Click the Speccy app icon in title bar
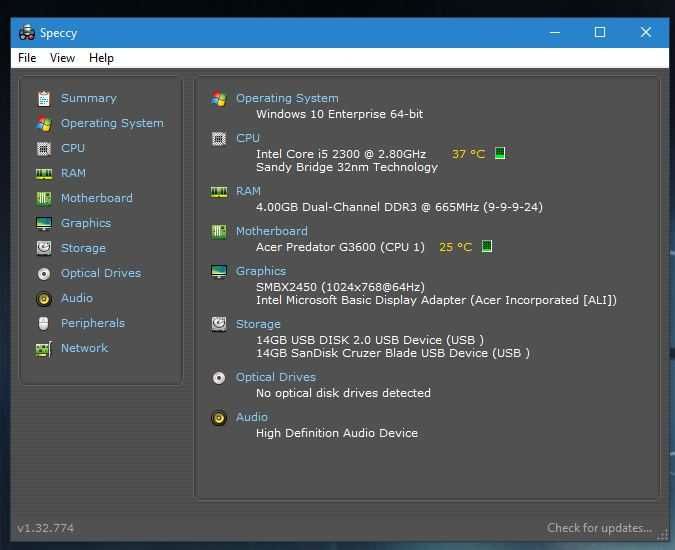The image size is (675, 550). [27, 33]
